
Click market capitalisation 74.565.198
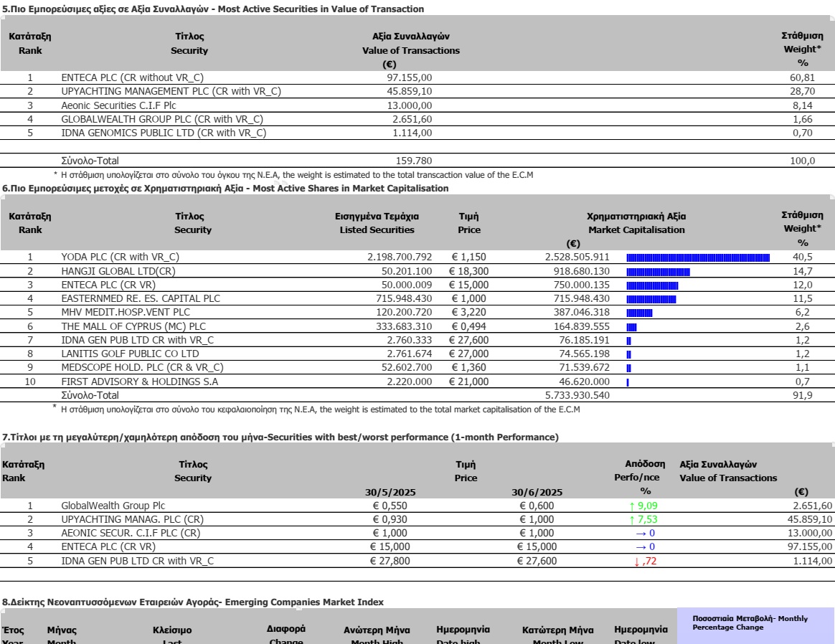pyautogui.click(x=584, y=354)
